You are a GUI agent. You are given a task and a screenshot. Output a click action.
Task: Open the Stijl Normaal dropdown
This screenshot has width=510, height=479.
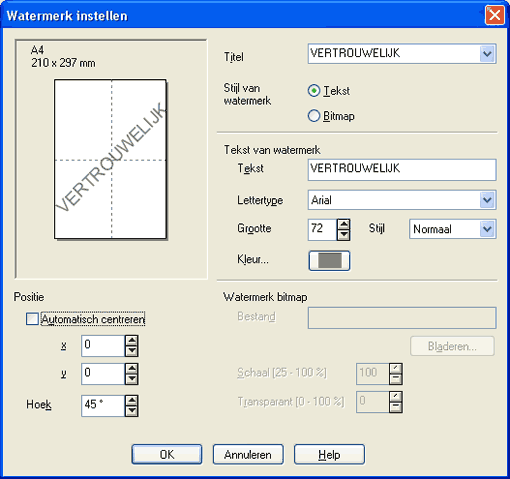[x=487, y=229]
